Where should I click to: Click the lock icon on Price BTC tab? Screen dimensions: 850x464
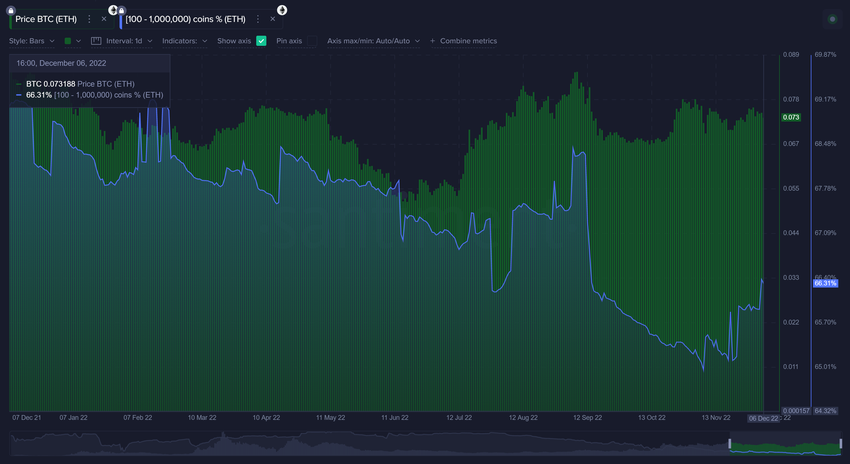[10, 9]
